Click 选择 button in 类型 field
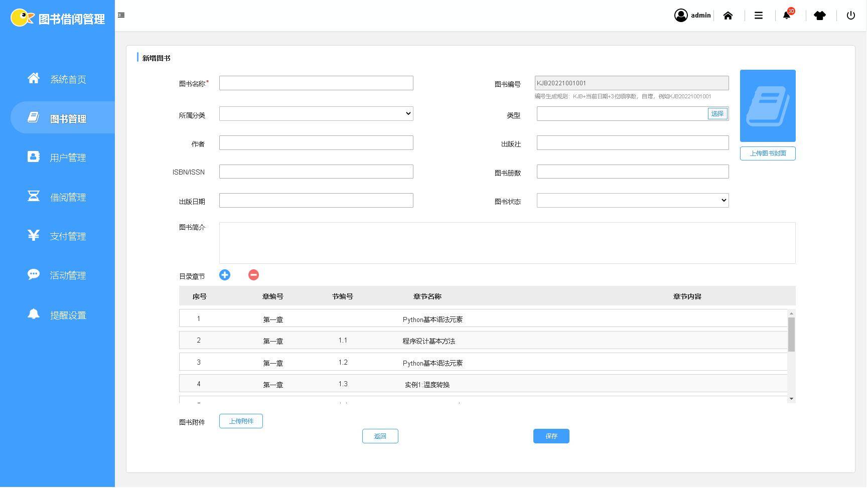This screenshot has height=488, width=868. [717, 114]
